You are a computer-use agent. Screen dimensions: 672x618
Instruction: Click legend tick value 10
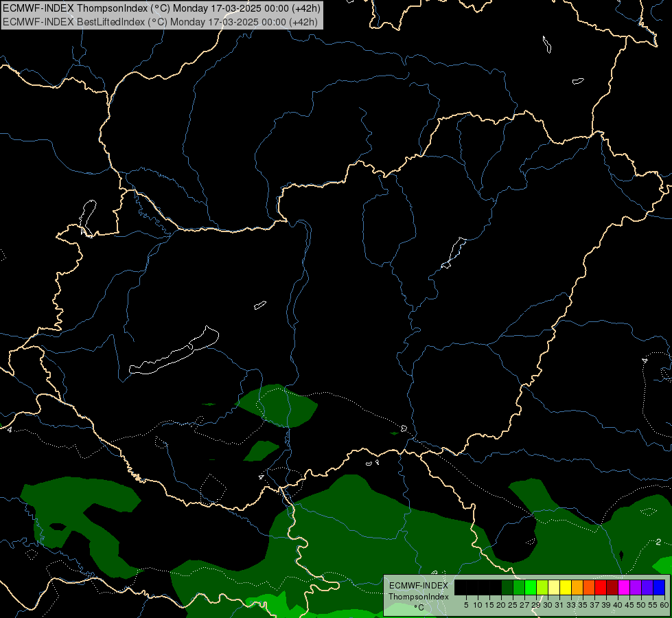click(x=478, y=605)
